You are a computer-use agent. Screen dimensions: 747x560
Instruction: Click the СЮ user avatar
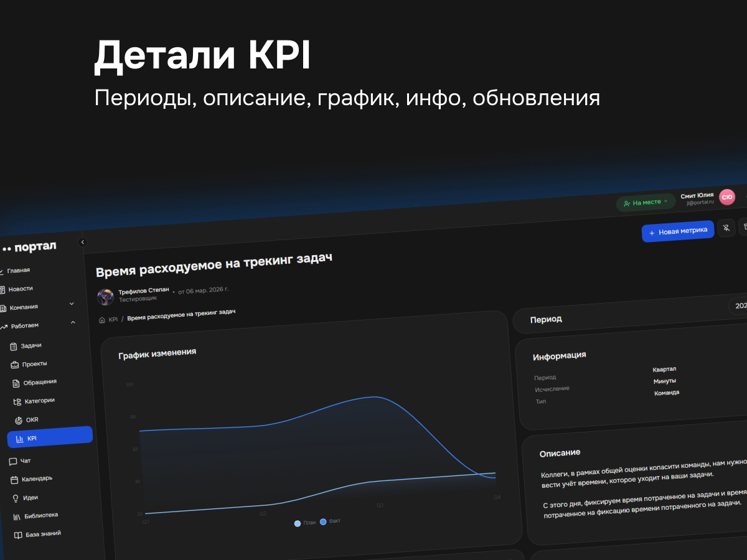[x=726, y=197]
